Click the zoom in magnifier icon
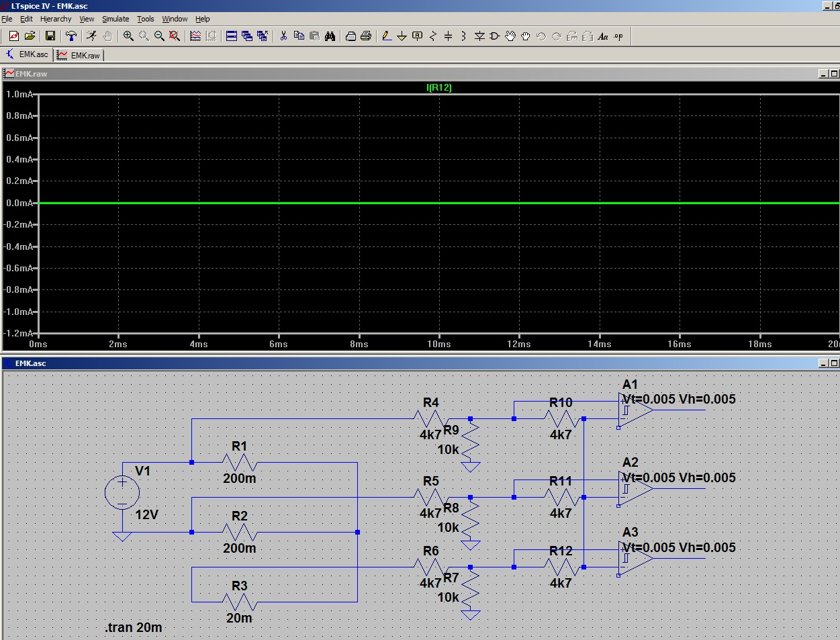 tap(128, 36)
